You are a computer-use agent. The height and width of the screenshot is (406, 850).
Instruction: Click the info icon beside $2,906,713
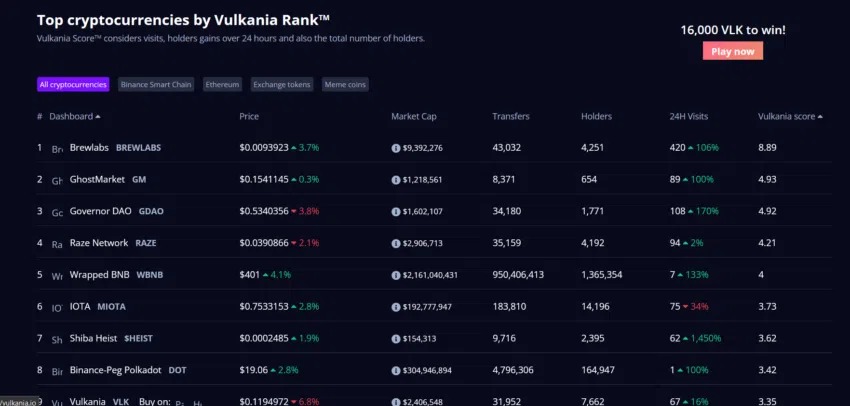396,243
